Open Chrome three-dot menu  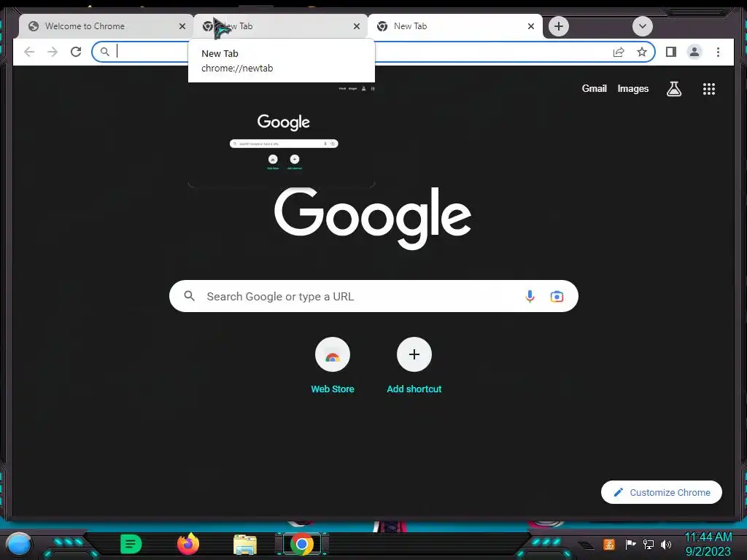click(718, 52)
